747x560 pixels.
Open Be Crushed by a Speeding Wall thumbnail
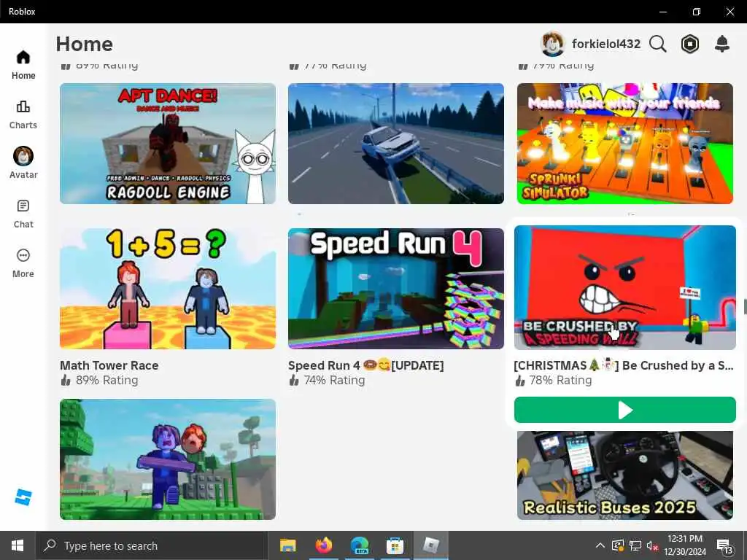[x=625, y=287]
